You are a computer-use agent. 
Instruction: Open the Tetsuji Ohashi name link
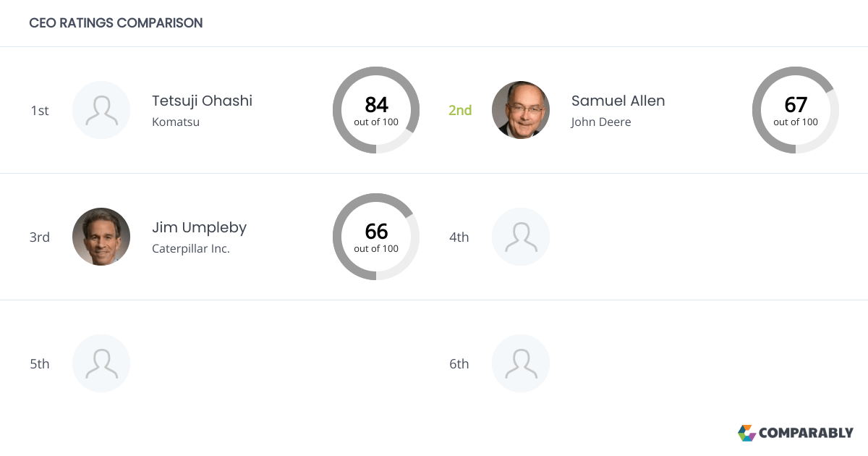[202, 101]
